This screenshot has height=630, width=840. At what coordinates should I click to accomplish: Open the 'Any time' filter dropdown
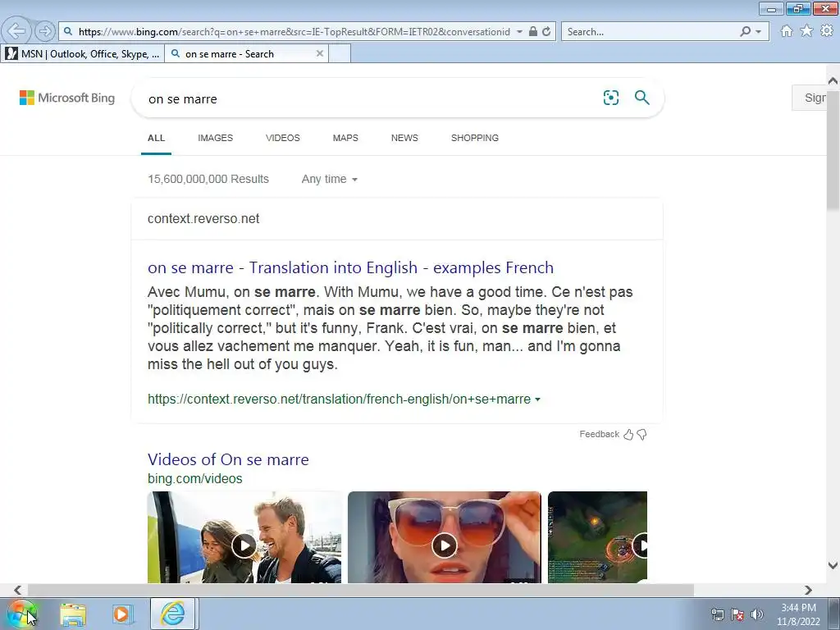330,179
